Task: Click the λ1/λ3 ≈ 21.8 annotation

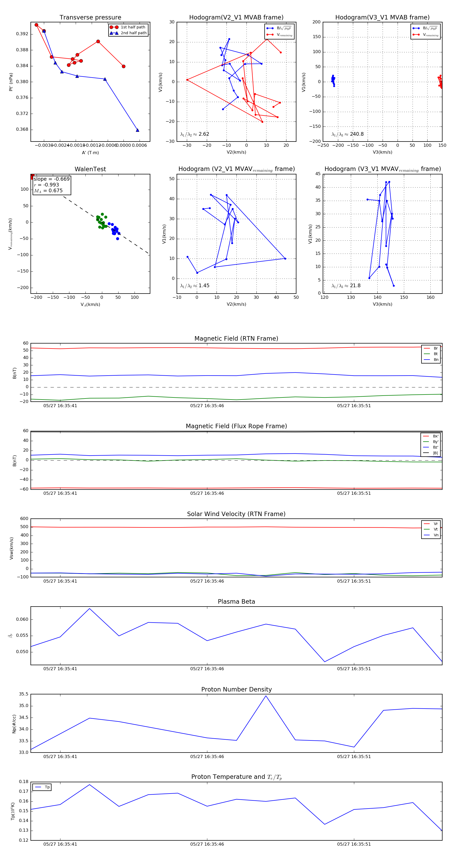Action: (346, 286)
